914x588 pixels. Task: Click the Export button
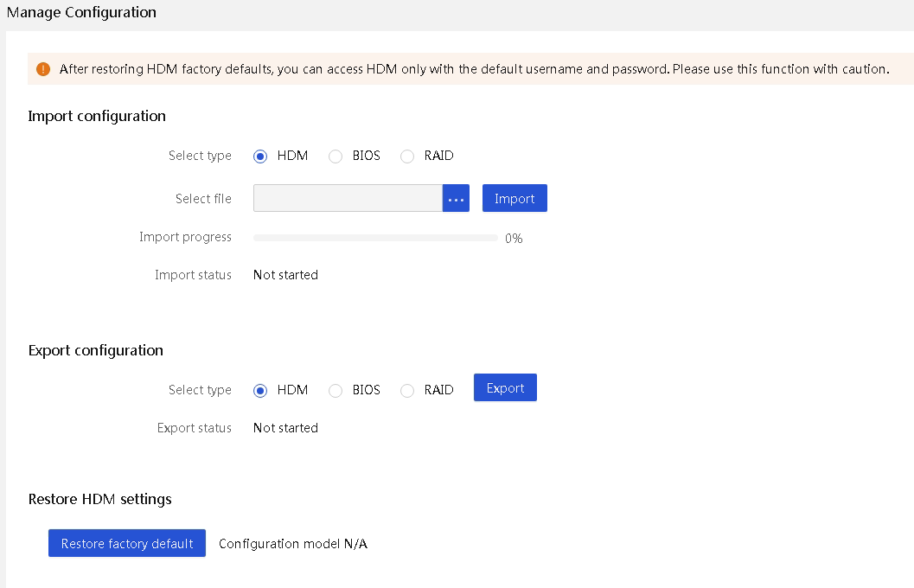[x=505, y=387]
